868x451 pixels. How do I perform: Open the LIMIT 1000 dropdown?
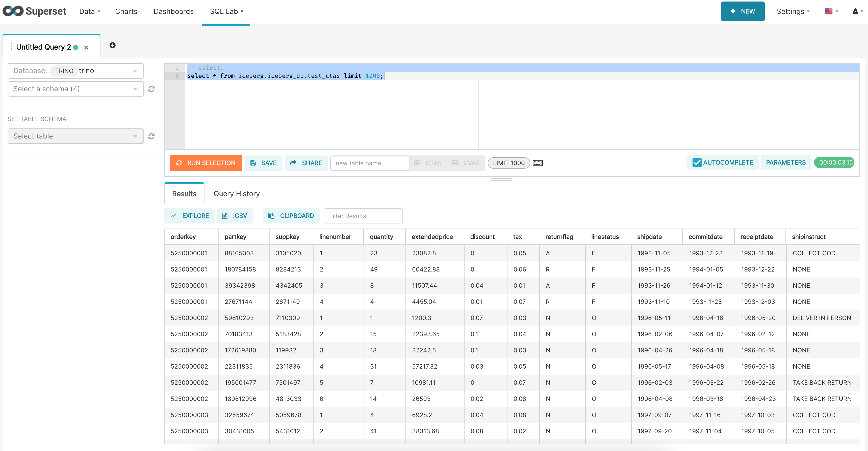tap(508, 163)
